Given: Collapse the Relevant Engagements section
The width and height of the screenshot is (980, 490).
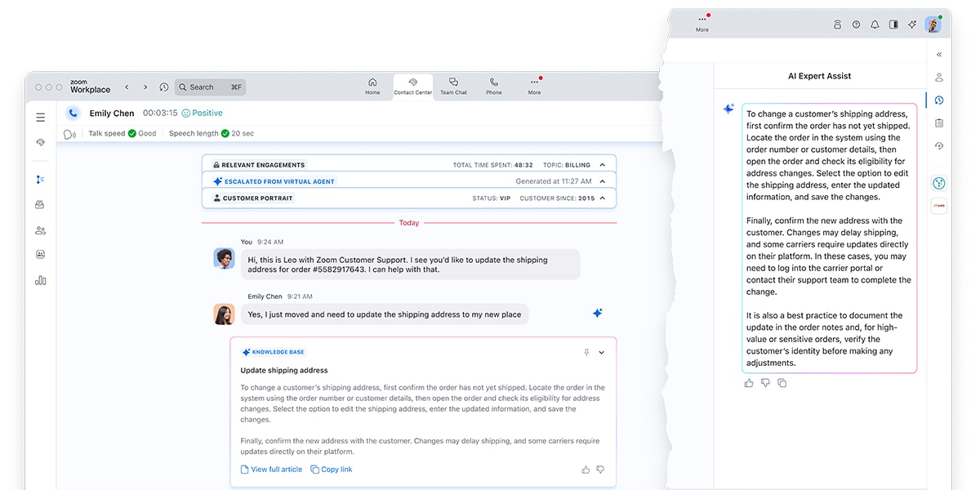Looking at the screenshot, I should [x=603, y=165].
